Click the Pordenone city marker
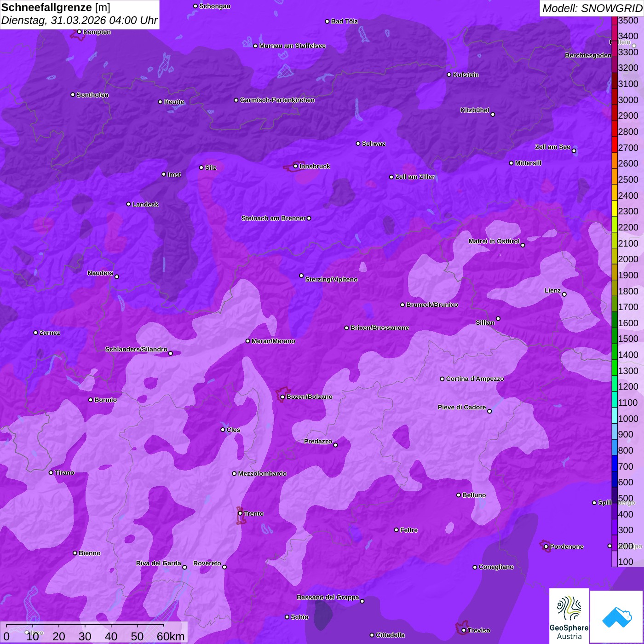 click(x=546, y=547)
